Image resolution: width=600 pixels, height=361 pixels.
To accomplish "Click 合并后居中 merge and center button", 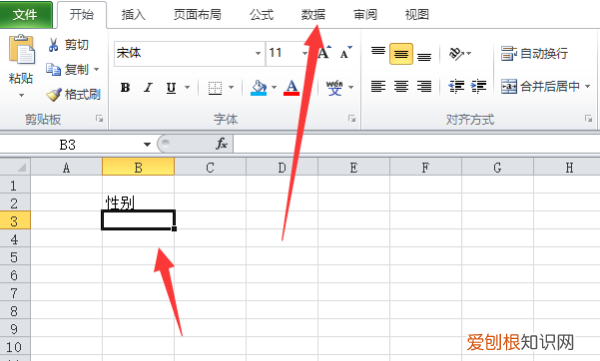I will click(x=541, y=87).
